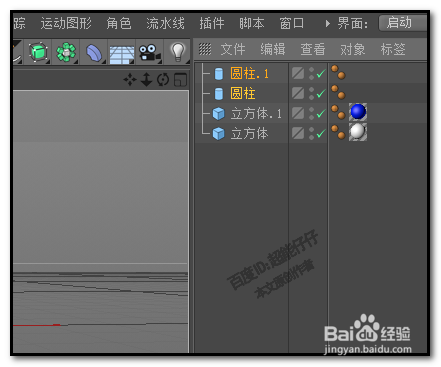
Task: Click cube icon of 立方体.1
Action: click(219, 114)
